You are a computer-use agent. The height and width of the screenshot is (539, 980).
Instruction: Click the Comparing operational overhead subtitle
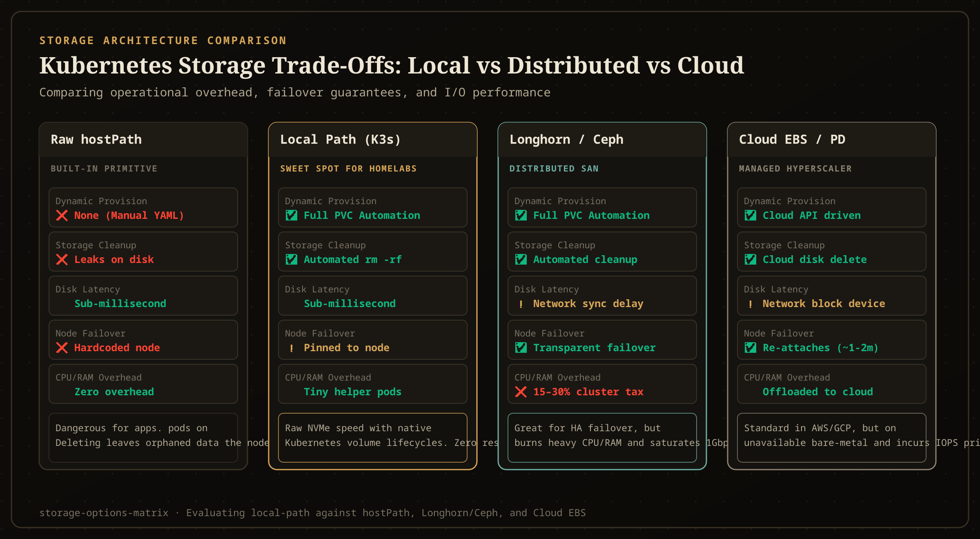pos(295,93)
